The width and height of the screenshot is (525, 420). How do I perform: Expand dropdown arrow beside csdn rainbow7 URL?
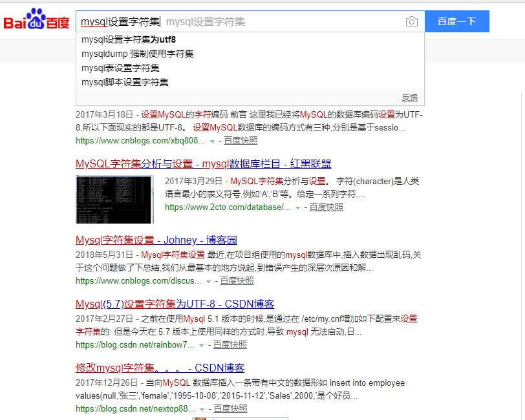(x=201, y=346)
